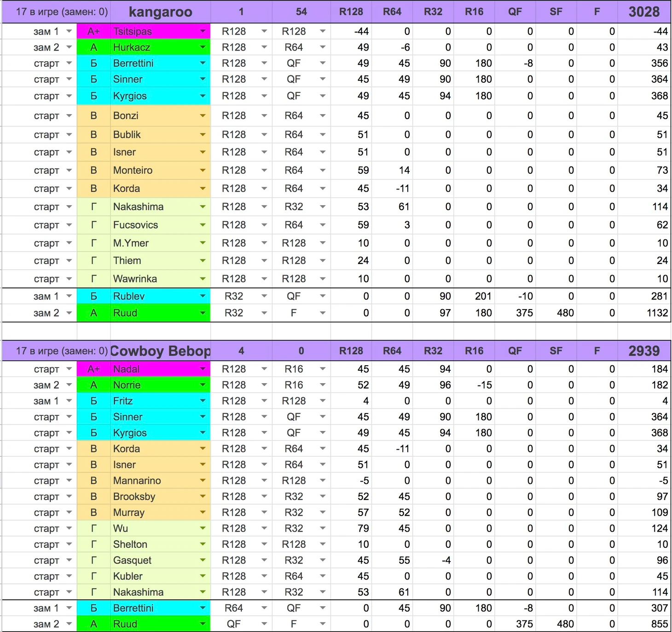The width and height of the screenshot is (672, 632).
Task: Expand the exit-round dropdown in Mannarino's row
Action: coord(323,481)
